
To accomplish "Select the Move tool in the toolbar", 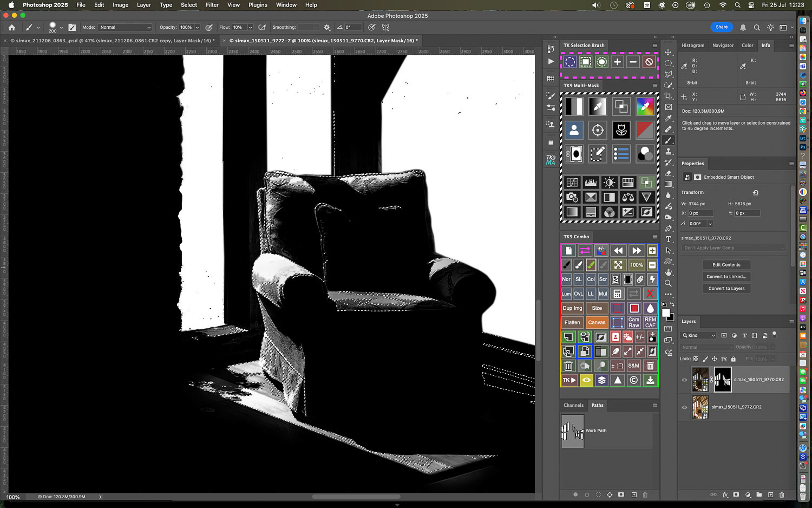I will pyautogui.click(x=668, y=53).
